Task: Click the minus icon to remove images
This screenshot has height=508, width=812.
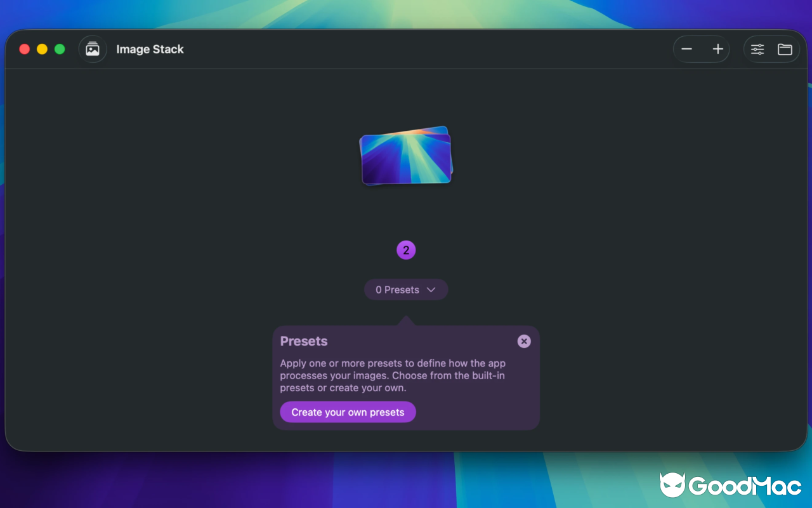Action: (x=686, y=49)
